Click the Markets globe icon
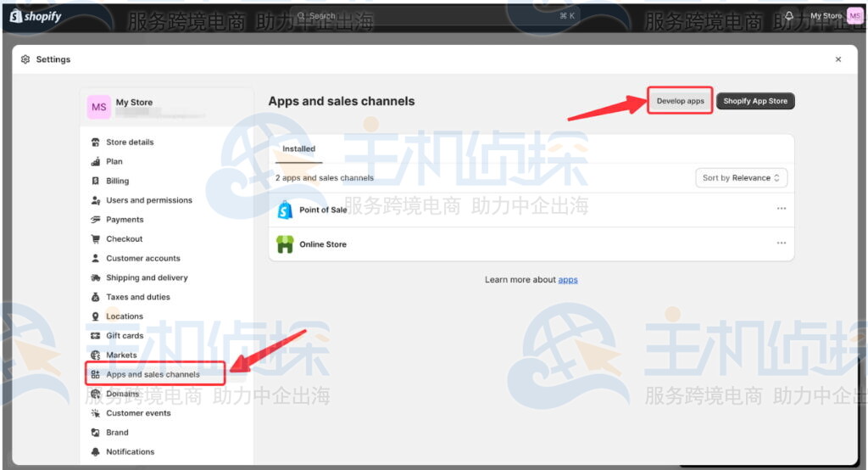The width and height of the screenshot is (868, 470). coord(95,355)
